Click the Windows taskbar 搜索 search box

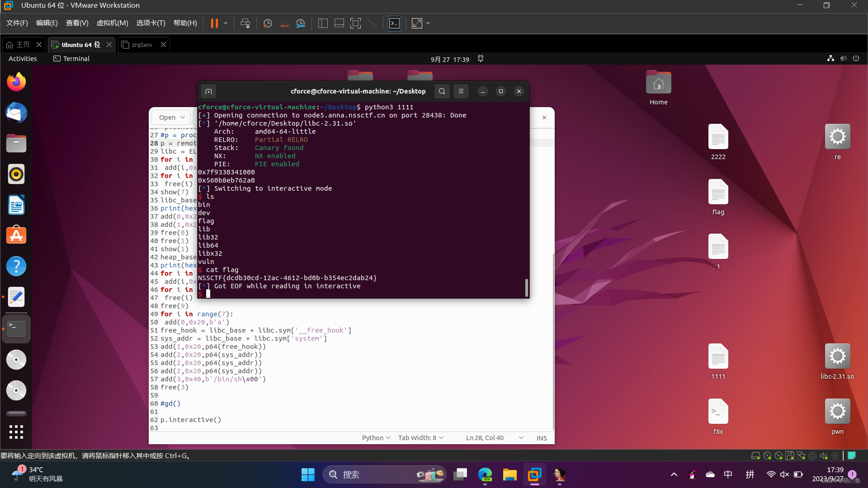[x=384, y=474]
